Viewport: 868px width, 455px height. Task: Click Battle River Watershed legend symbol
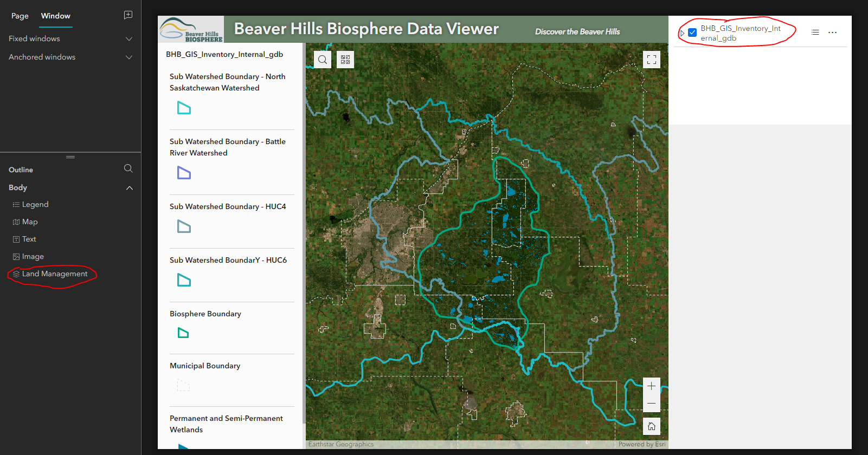184,173
